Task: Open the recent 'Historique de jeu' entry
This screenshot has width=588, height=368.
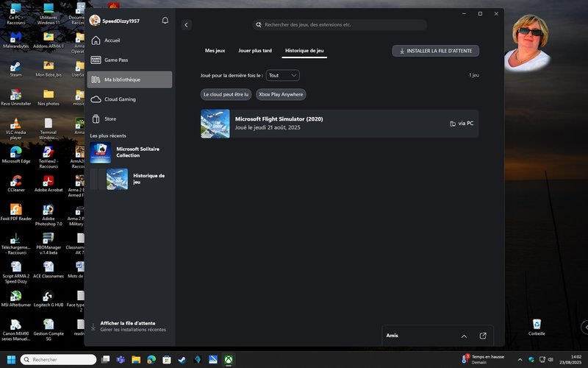Action: pos(130,179)
